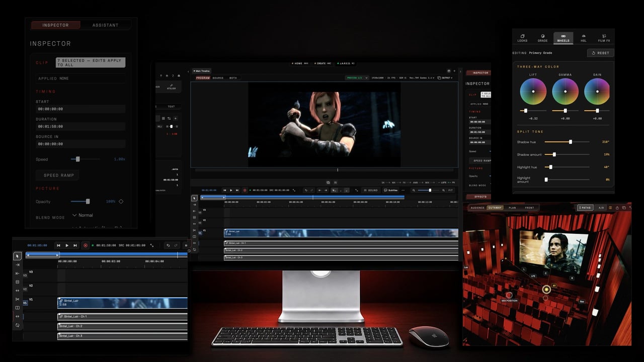
Task: Skip to start in the enlarged timeline panel
Action: [58, 245]
